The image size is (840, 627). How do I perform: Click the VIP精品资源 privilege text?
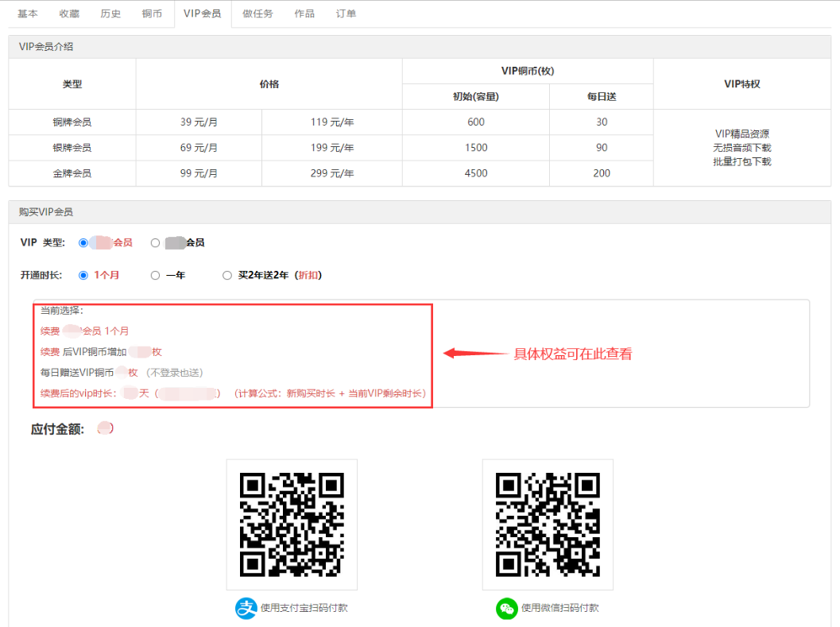[x=742, y=134]
